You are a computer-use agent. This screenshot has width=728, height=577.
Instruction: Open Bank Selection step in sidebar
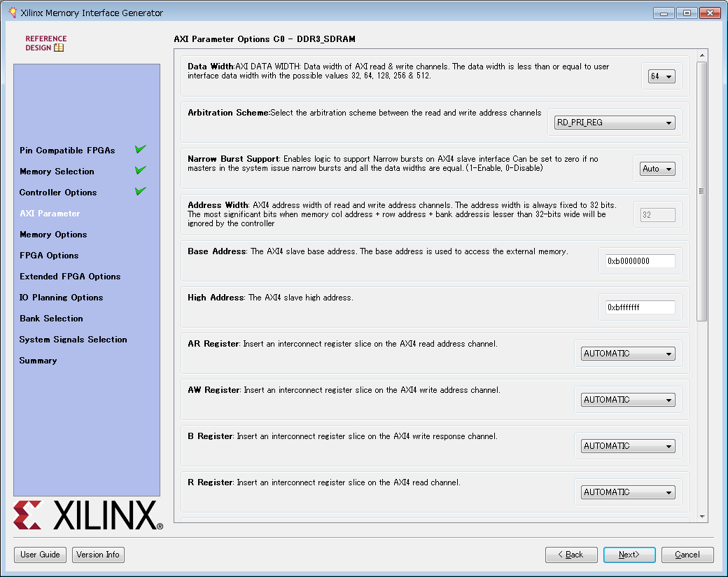[51, 319]
